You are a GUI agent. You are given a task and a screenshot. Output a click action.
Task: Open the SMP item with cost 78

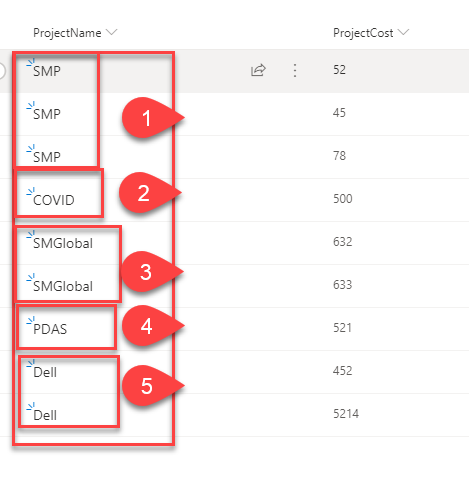pos(47,157)
